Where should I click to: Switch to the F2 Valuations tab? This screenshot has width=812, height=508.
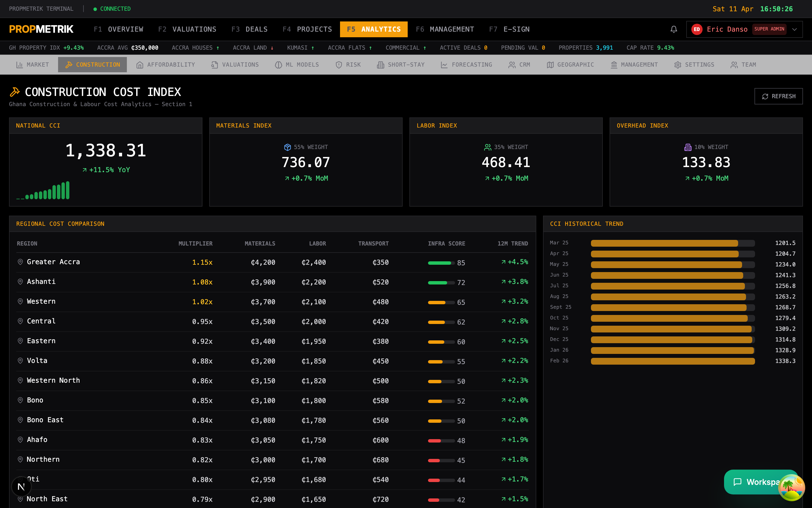pyautogui.click(x=187, y=29)
